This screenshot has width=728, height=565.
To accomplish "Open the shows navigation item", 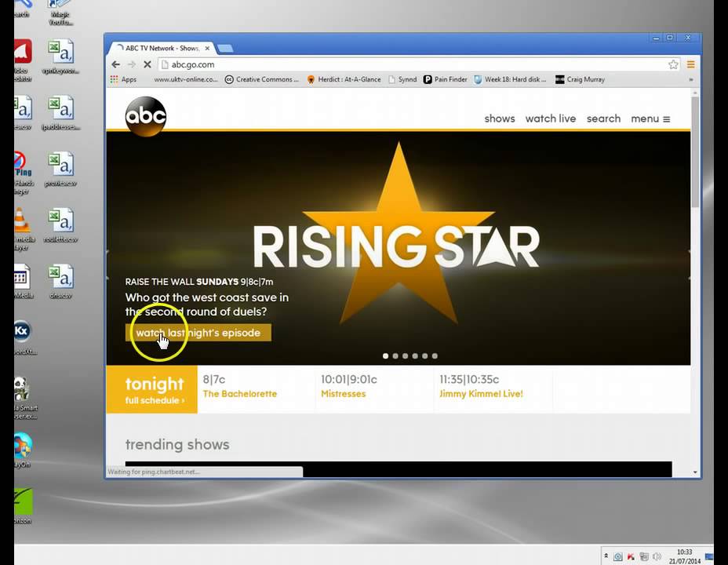I will tap(500, 118).
